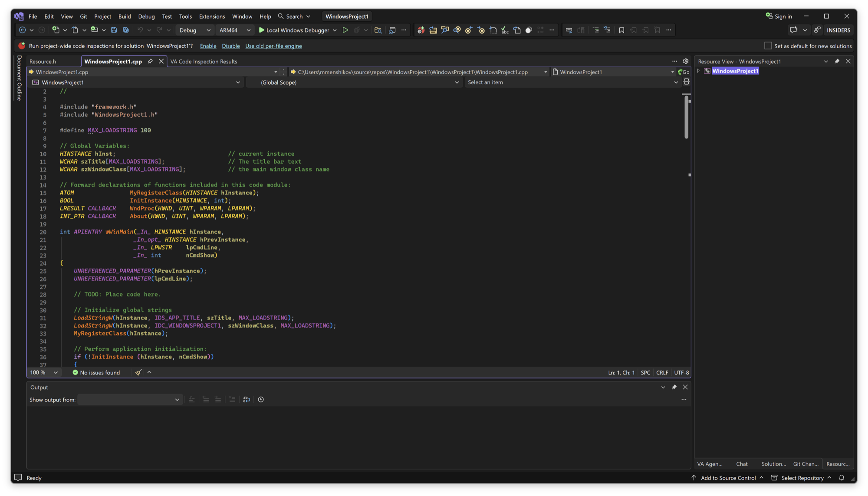Open the Visual Assist options gear-tomato icon
868x496 pixels.
[x=421, y=30]
